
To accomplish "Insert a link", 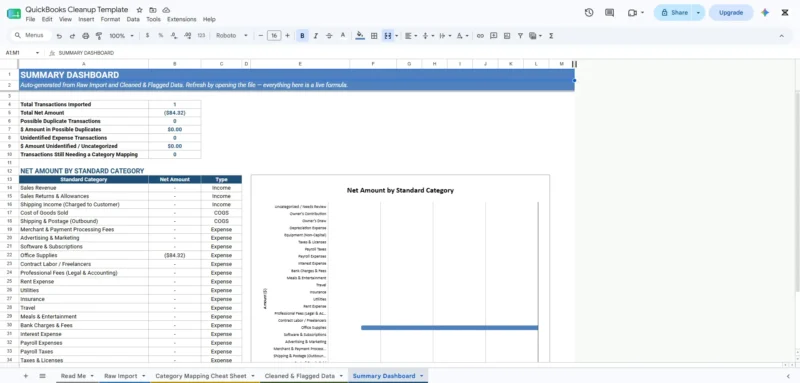I will pyautogui.click(x=480, y=36).
